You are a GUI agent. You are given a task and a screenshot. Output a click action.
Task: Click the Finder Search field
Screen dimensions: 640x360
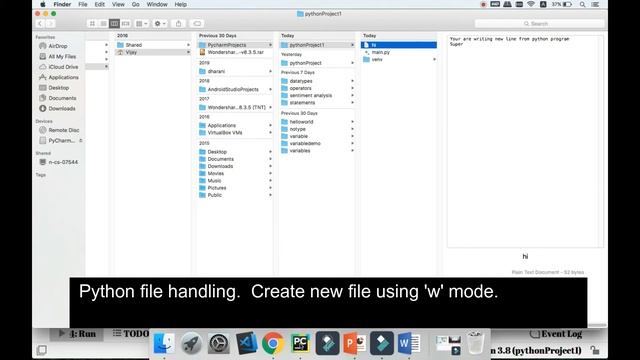539,24
